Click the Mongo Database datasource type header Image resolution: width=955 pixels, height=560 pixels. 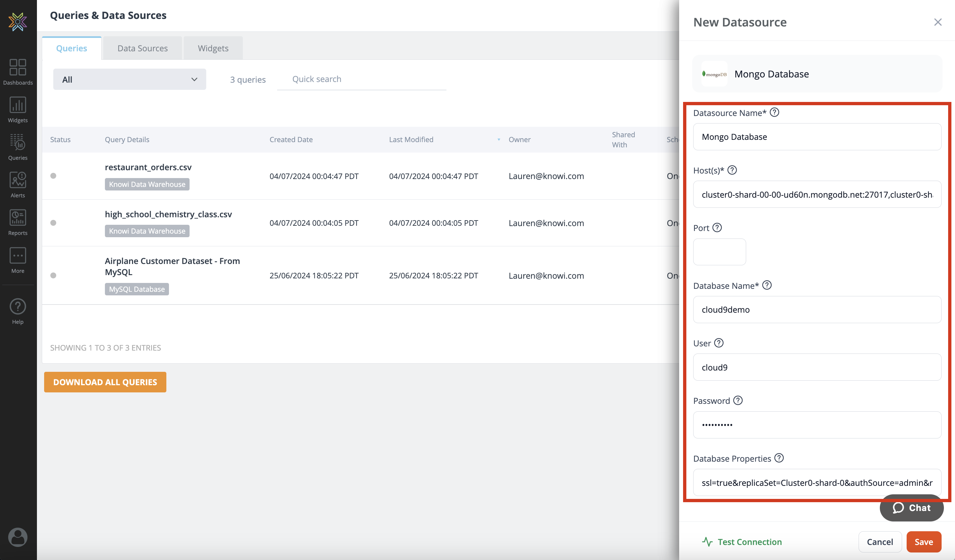[817, 74]
